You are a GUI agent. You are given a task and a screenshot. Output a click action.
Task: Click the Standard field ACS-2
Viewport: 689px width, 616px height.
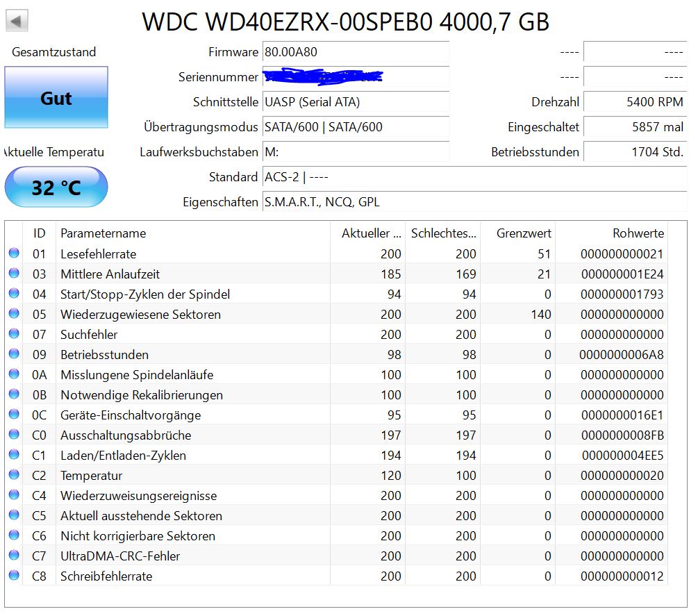click(474, 177)
